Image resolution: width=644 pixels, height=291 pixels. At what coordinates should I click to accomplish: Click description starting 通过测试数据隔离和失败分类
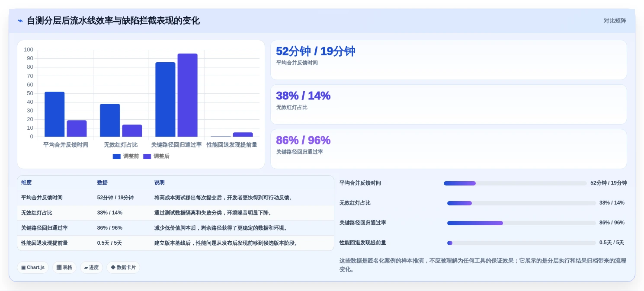coord(214,213)
